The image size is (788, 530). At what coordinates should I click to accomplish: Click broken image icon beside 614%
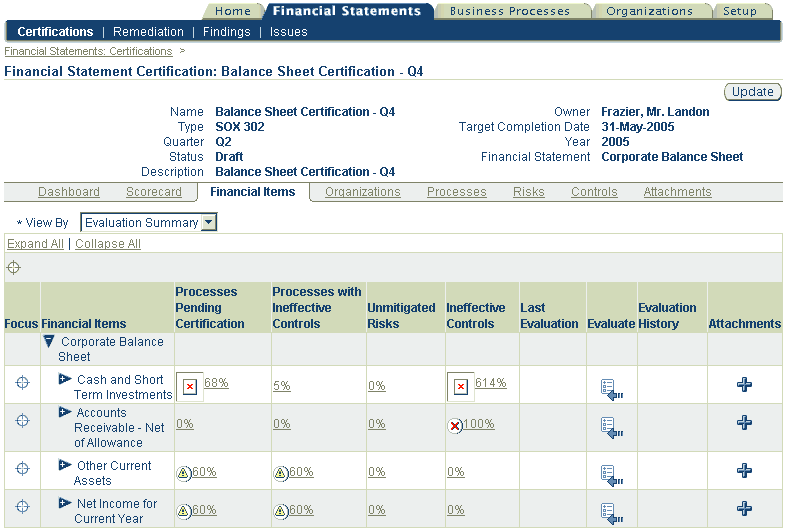tap(461, 387)
